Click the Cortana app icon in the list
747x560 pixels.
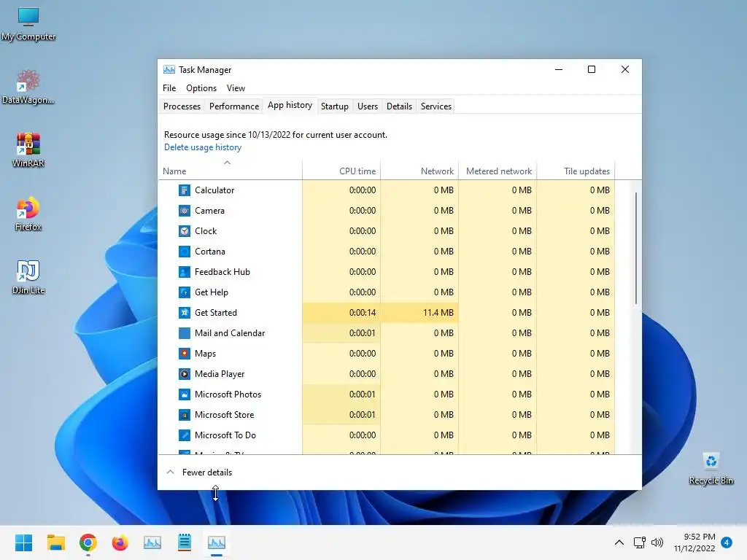click(185, 252)
